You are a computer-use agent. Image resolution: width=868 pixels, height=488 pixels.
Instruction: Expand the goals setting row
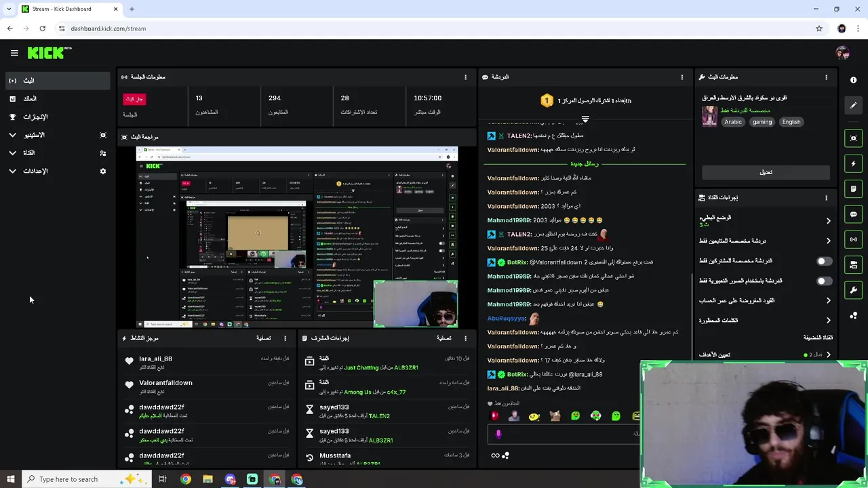(766, 354)
